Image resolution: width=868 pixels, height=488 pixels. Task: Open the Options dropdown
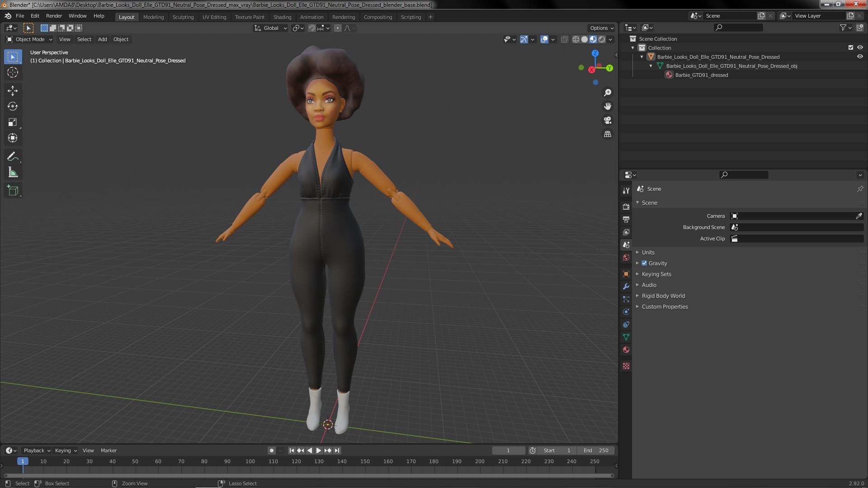tap(602, 28)
